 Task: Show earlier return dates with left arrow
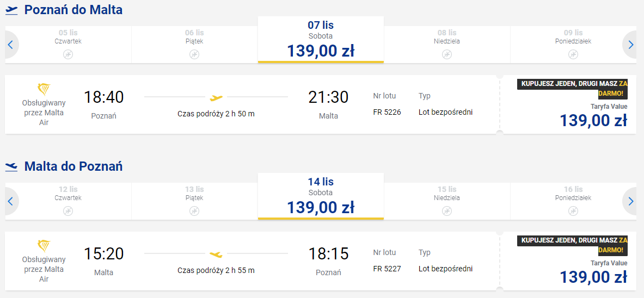(x=10, y=201)
